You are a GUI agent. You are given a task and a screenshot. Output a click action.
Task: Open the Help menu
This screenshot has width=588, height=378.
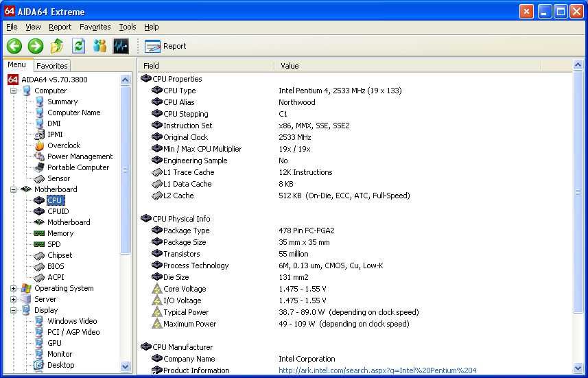152,27
